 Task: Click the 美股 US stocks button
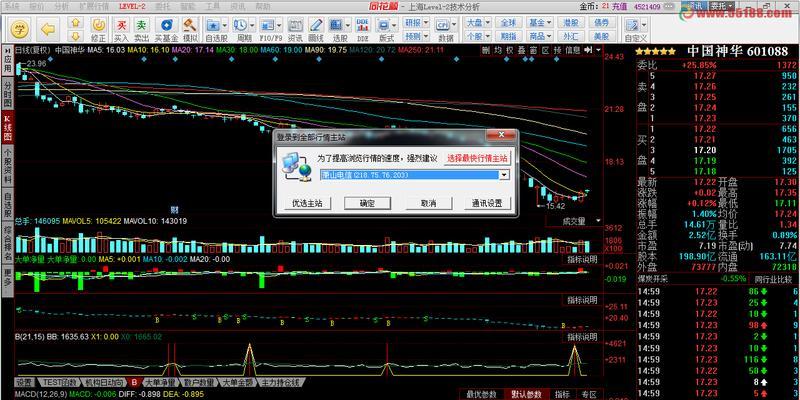602,36
